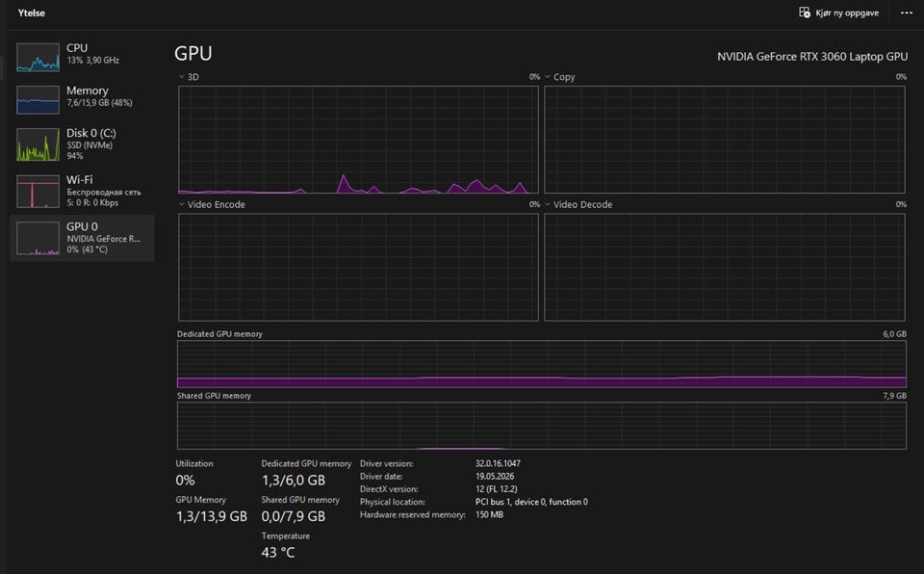Open the Wi-Fi network graph thumbnail
The height and width of the screenshot is (574, 924).
tap(38, 191)
